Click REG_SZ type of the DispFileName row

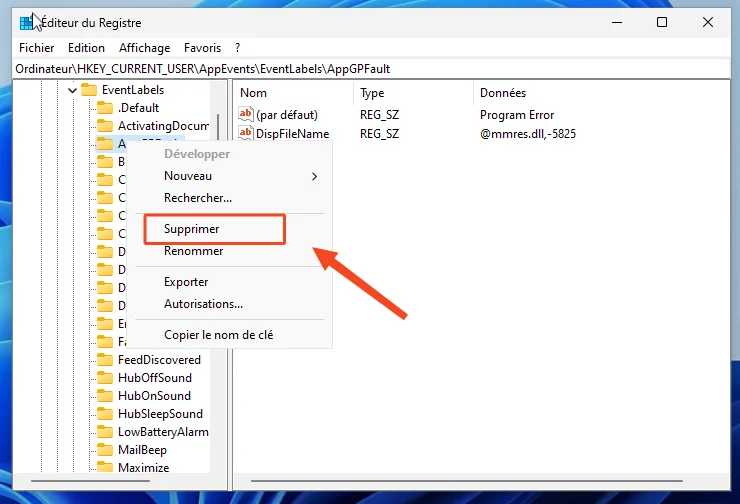[379, 134]
